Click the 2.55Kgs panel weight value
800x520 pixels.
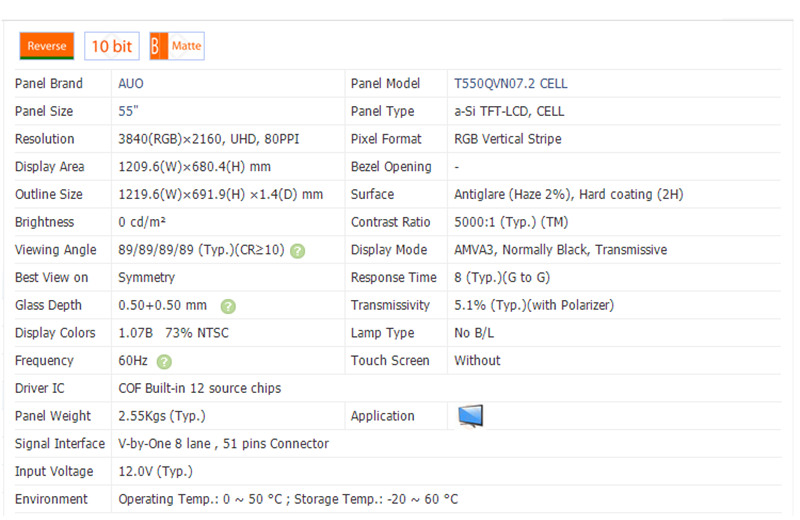coord(162,416)
